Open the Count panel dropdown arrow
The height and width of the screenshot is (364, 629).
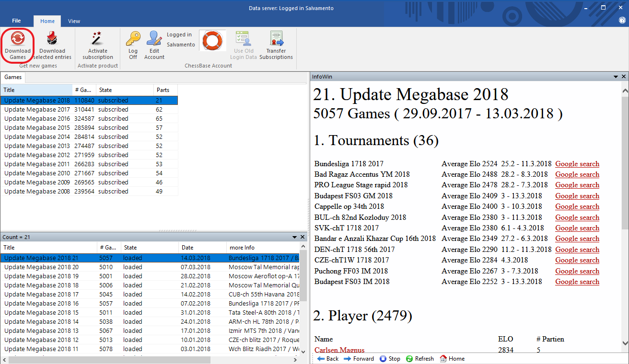coord(294,237)
